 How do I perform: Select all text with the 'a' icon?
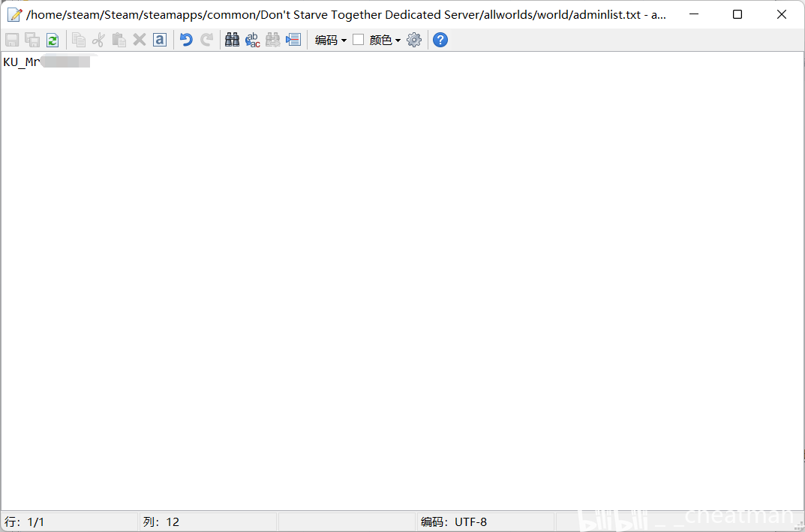(x=160, y=40)
